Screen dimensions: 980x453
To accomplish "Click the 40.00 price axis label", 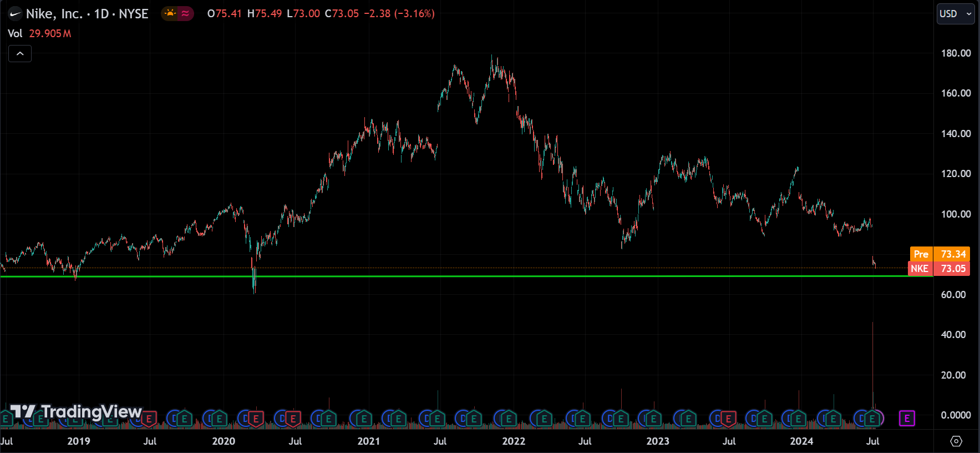I will pyautogui.click(x=953, y=335).
